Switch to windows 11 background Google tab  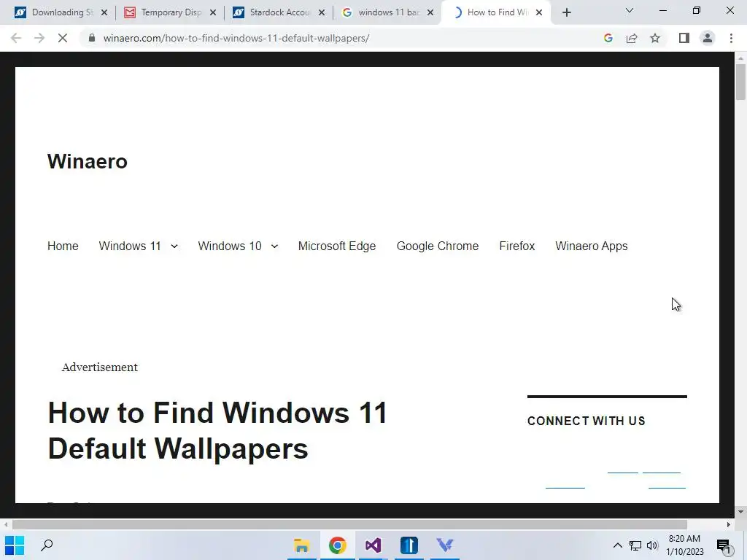click(387, 13)
